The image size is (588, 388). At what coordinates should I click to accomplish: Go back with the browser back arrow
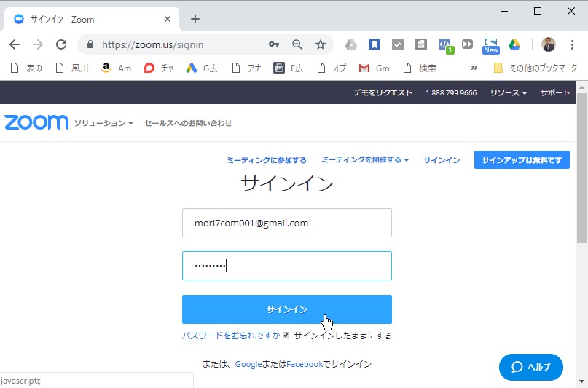[x=15, y=44]
